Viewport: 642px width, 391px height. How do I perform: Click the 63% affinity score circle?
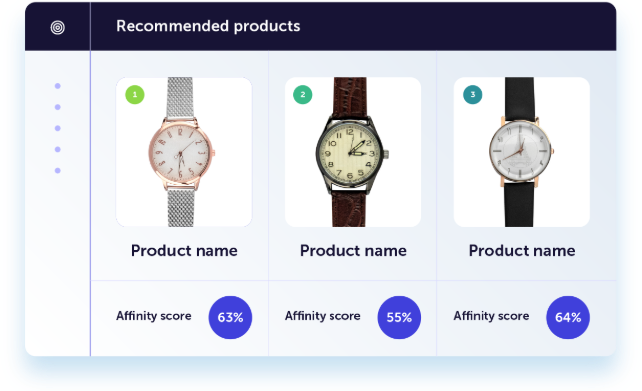230,317
